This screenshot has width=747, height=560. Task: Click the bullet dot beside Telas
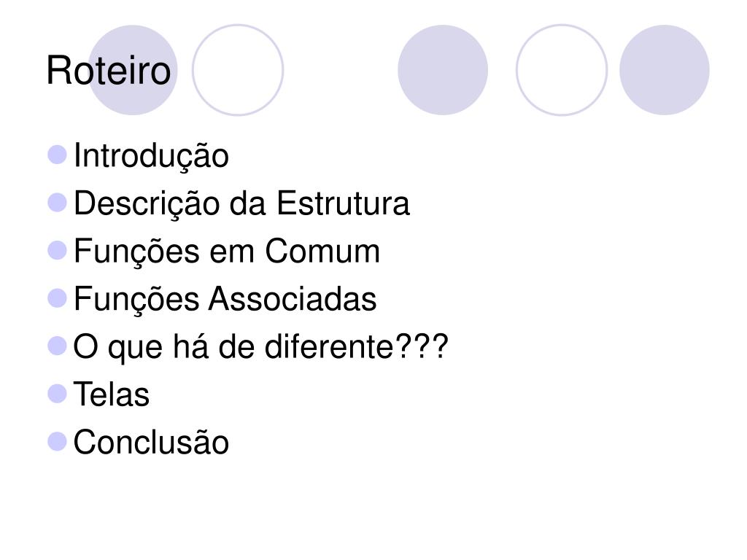[x=57, y=394]
